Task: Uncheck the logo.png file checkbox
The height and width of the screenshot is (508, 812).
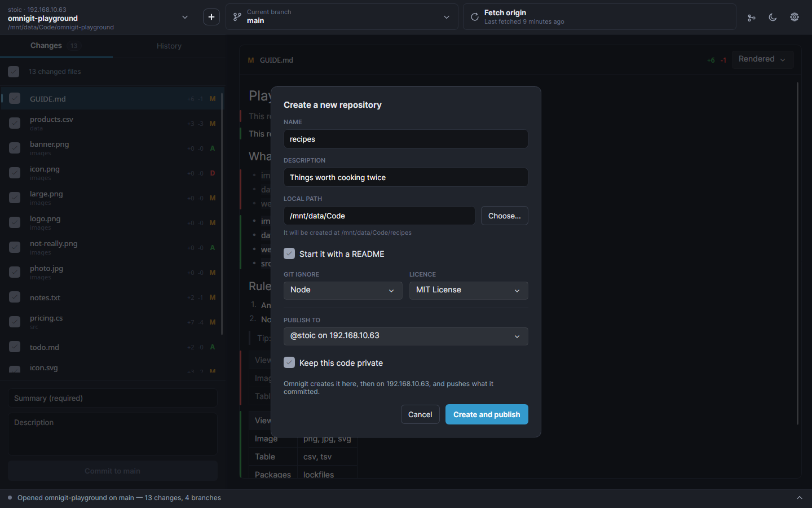Action: coord(15,222)
